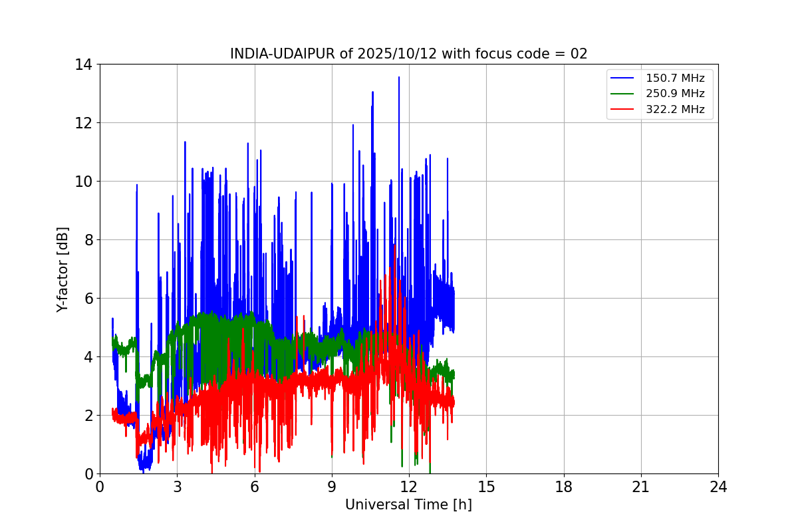
Task: Click x-axis tick label 15
Action: pos(486,487)
